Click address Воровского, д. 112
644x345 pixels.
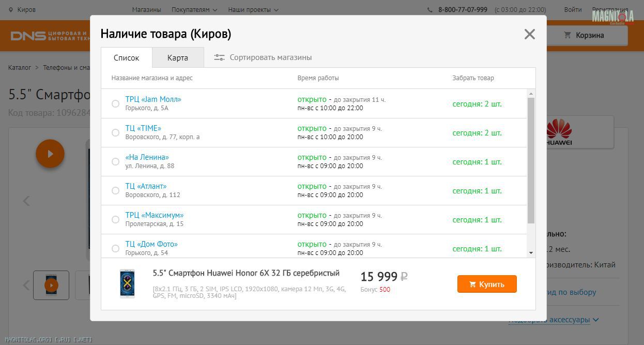[152, 195]
